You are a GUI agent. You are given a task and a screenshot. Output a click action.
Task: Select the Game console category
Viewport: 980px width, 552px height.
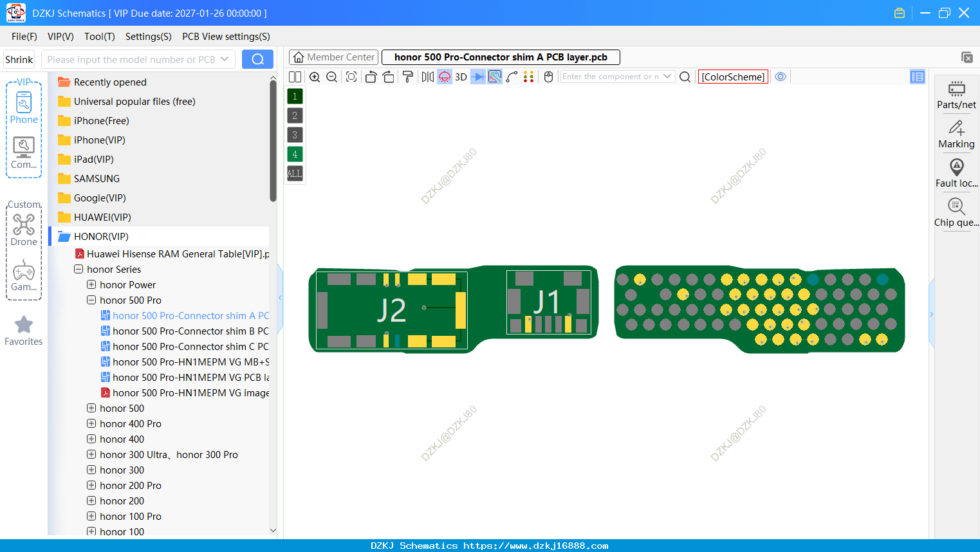pos(24,275)
